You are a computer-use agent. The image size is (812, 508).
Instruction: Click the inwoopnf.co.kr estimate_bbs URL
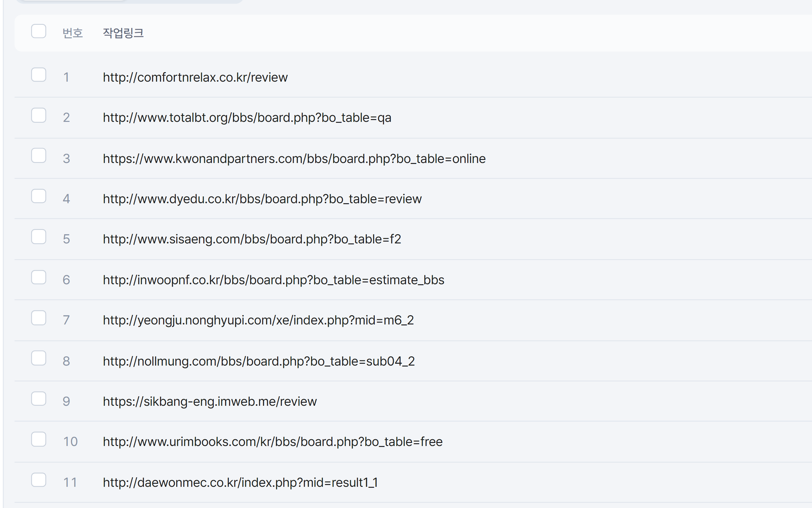click(x=274, y=280)
